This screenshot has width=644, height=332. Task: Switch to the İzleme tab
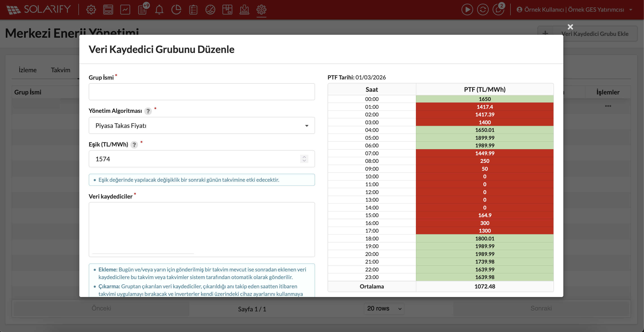[x=28, y=70]
